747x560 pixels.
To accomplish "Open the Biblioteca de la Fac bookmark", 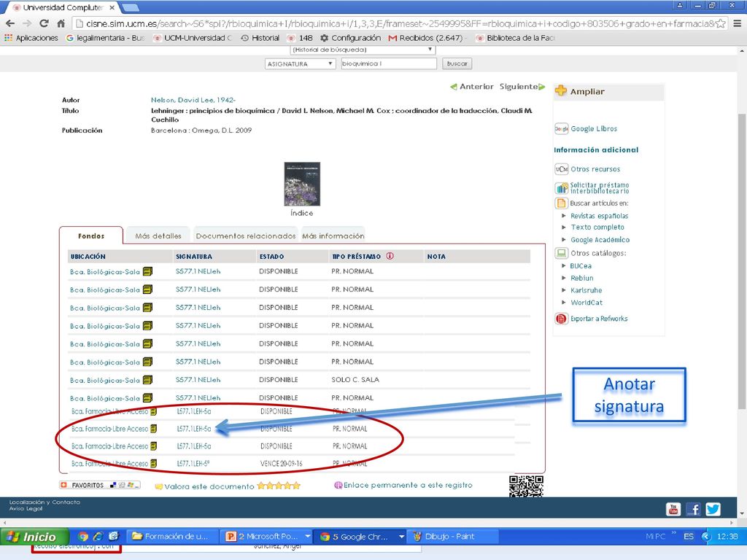I will 516,38.
